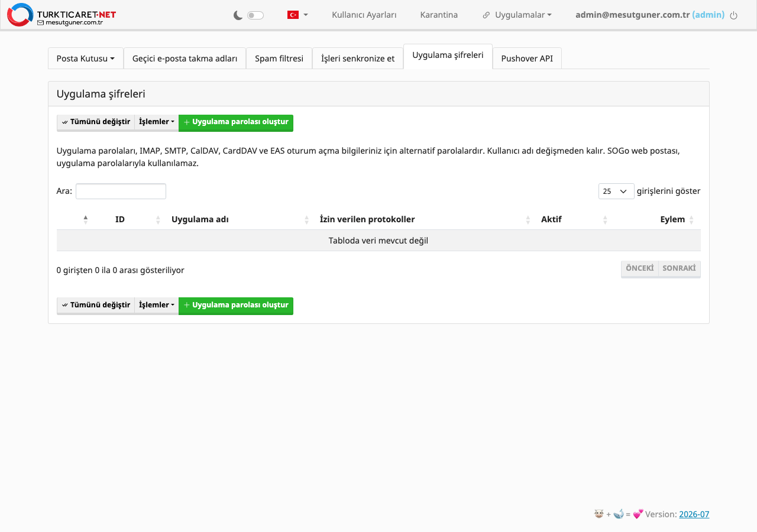Sort table by ID column
The height and width of the screenshot is (532, 757).
[138, 219]
